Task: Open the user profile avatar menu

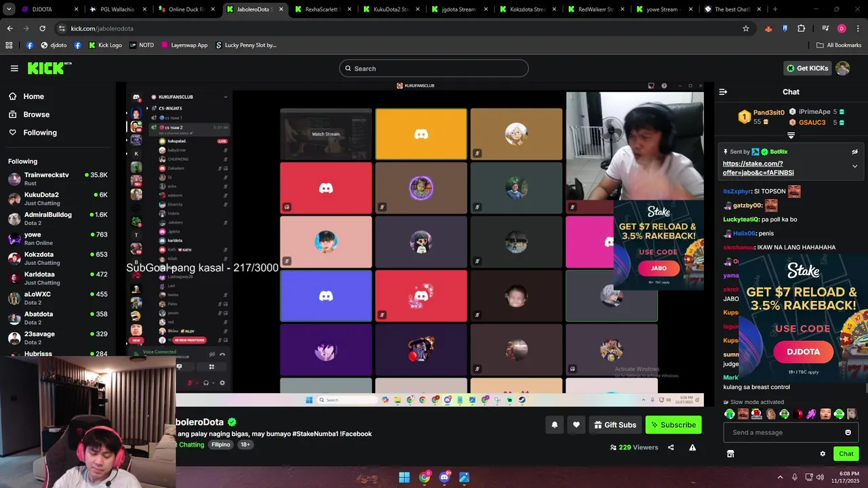Action: [843, 68]
